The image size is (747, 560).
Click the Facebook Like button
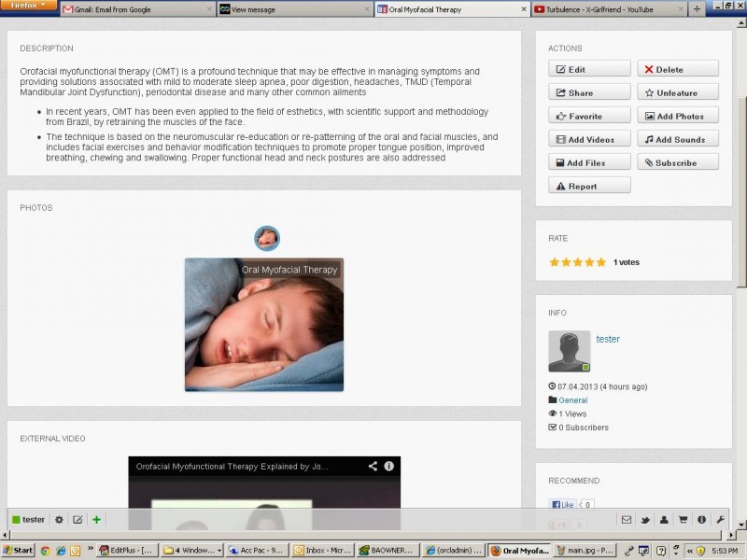point(563,504)
